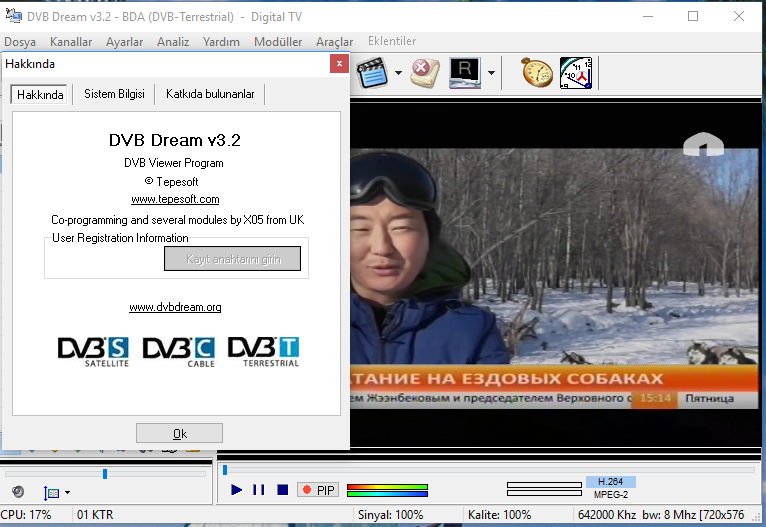
Task: Maximize the DVB Dream window
Action: tap(693, 16)
